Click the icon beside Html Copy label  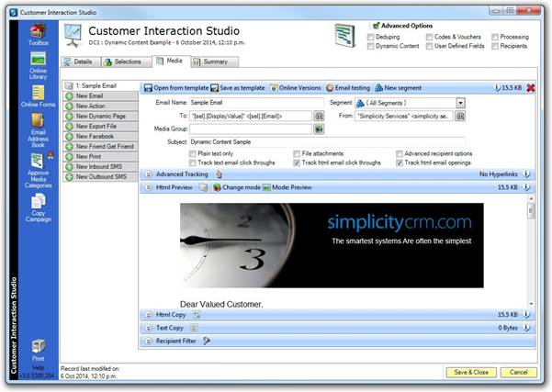tap(197, 315)
